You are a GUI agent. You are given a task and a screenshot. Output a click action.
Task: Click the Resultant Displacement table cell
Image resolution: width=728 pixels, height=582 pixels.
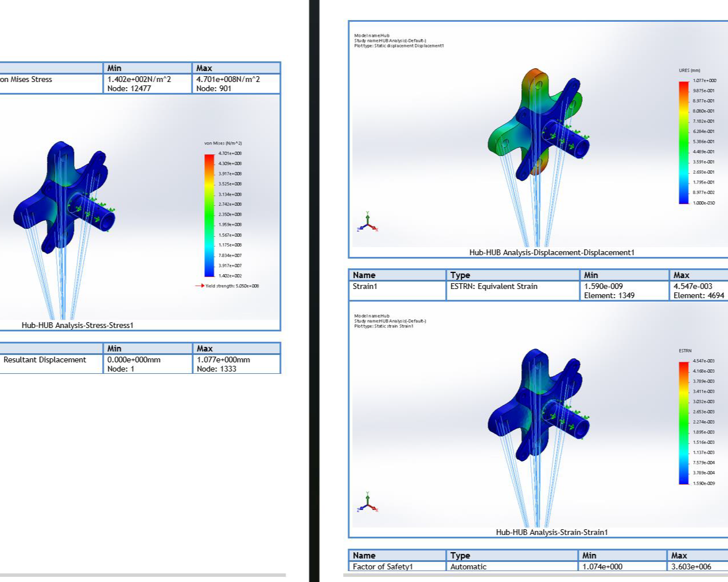[45, 360]
